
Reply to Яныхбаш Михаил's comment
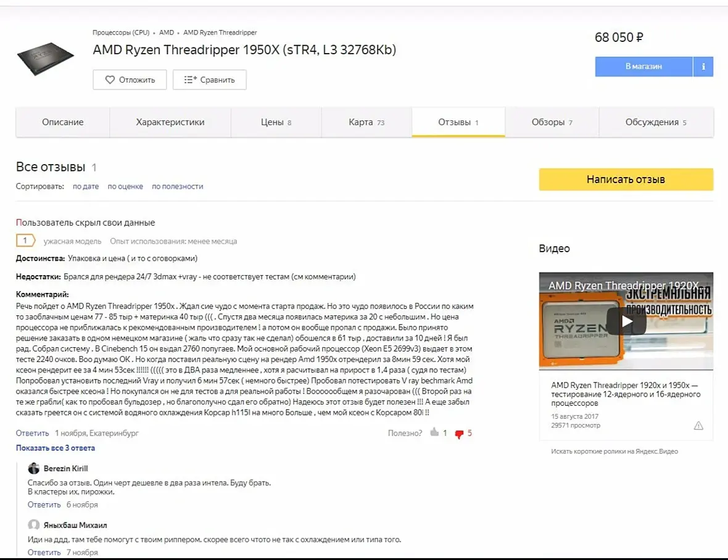[44, 552]
